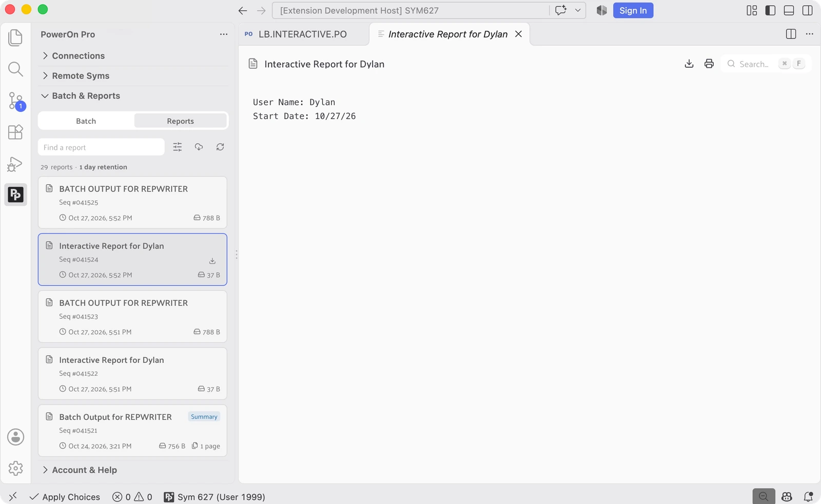Viewport: 821px width, 504px height.
Task: Open the Explorer files icon
Action: 15,37
